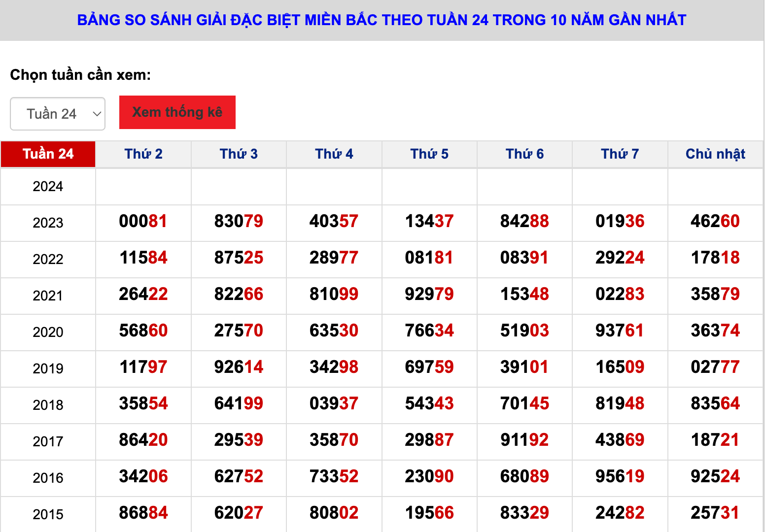Open the week selection dropdown
Viewport: 765px width, 532px height.
(57, 114)
